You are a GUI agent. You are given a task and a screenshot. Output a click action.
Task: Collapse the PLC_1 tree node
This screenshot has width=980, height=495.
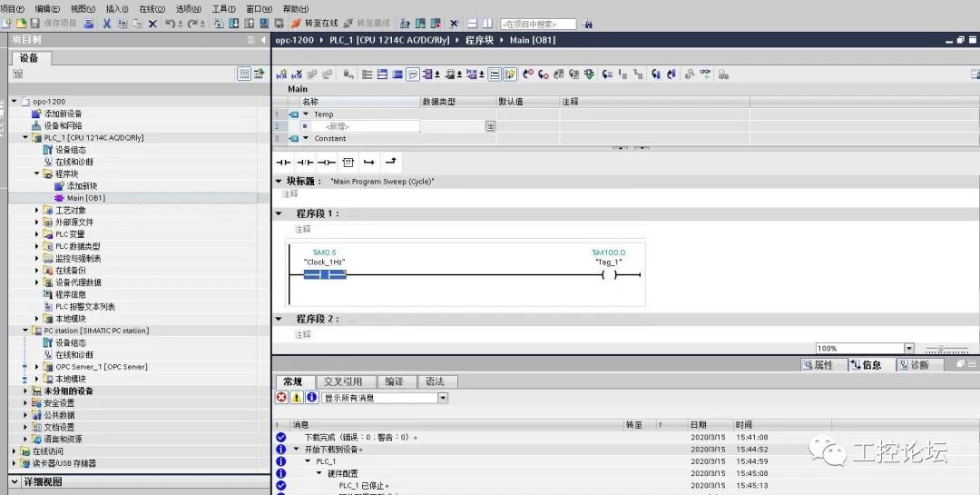click(25, 138)
